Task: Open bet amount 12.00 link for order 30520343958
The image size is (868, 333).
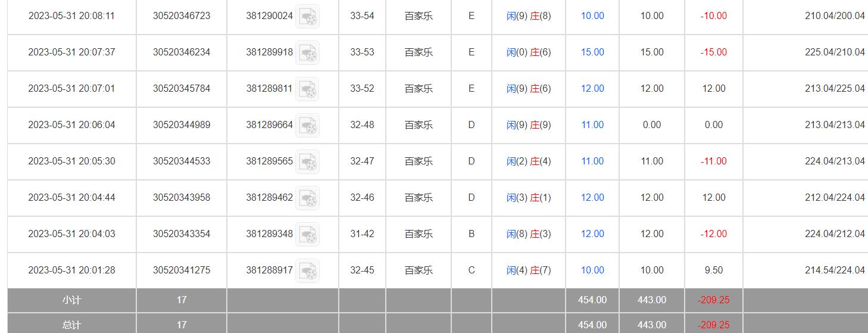Action: point(592,198)
